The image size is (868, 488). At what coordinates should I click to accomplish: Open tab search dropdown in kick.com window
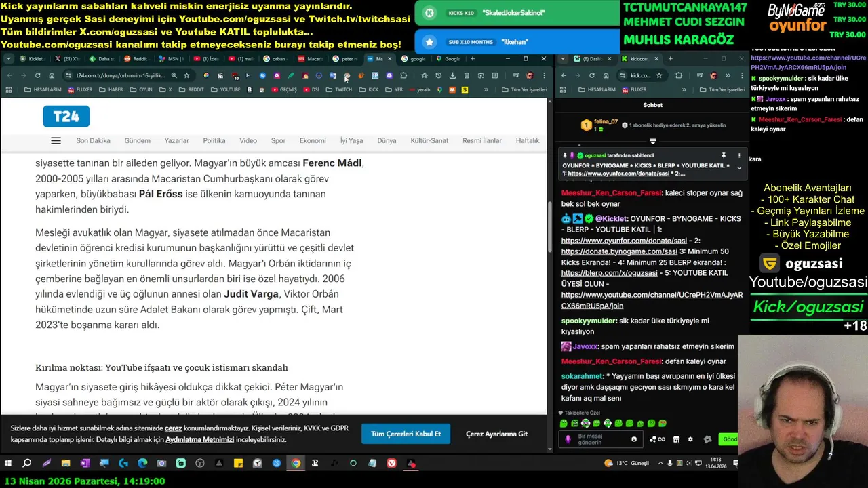pyautogui.click(x=563, y=59)
